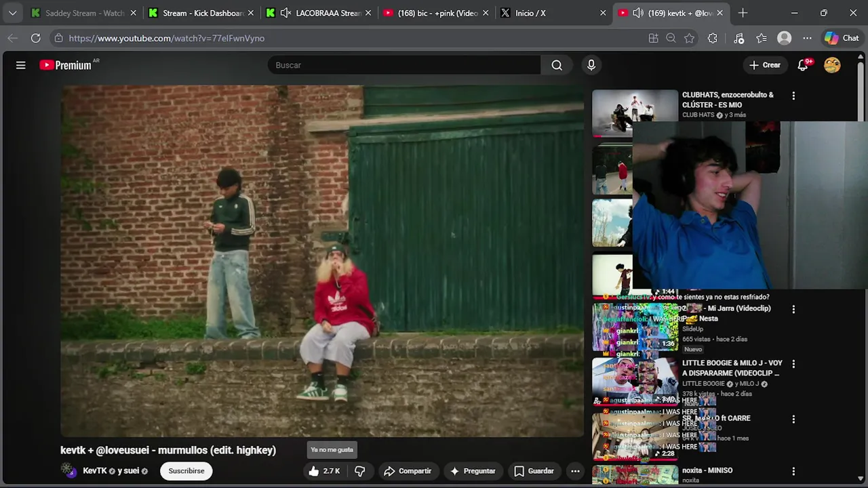Open the KevTK channel name link
Viewport: 868px width, 488px height.
click(x=95, y=471)
